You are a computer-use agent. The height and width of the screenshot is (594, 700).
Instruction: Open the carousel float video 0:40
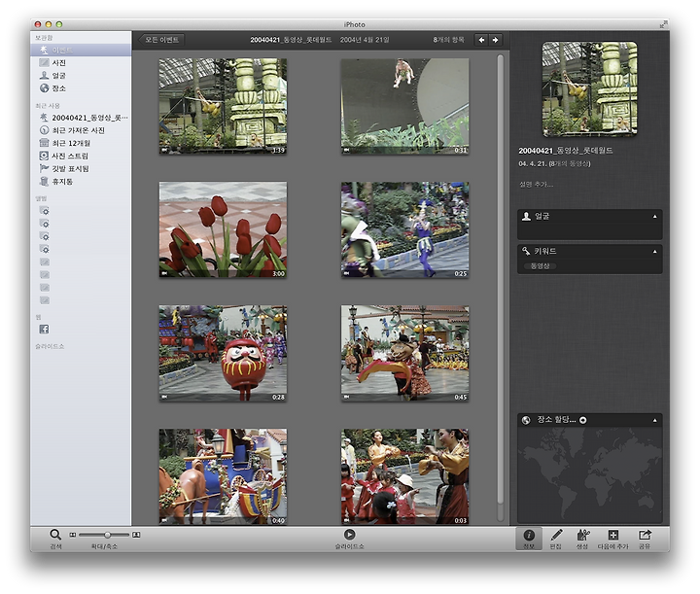pyautogui.click(x=223, y=476)
